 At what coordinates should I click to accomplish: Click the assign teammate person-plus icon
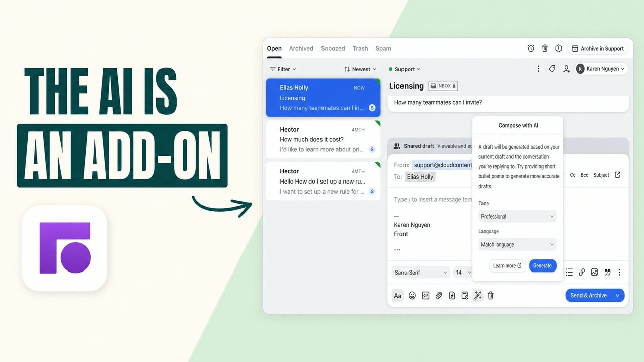point(567,69)
